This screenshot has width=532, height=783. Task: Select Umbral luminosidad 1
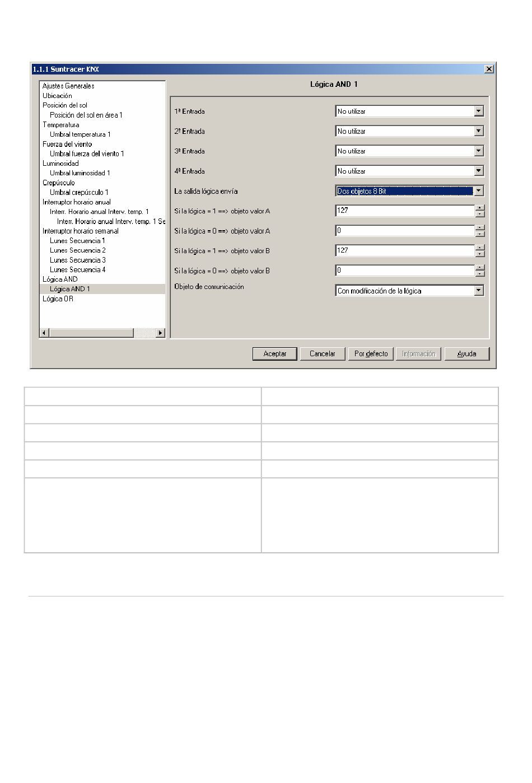[x=80, y=173]
